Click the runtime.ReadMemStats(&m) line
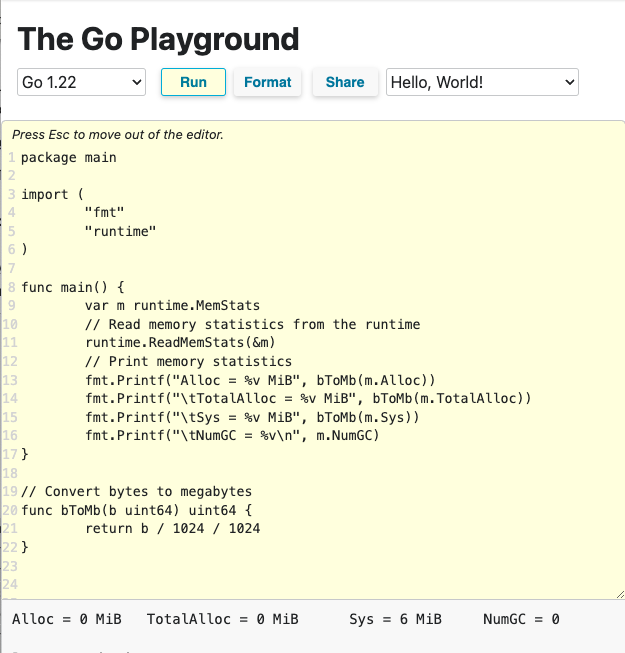The width and height of the screenshot is (625, 653). pos(180,342)
